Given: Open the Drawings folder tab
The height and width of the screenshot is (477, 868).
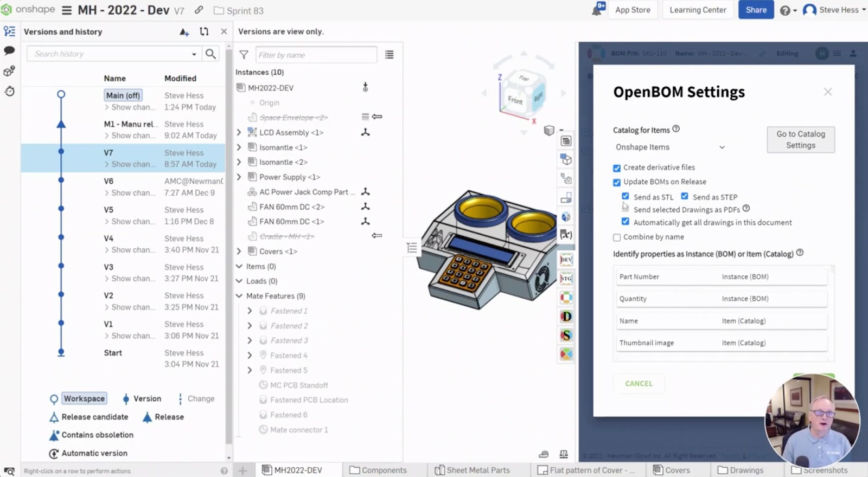Looking at the screenshot, I should point(740,470).
